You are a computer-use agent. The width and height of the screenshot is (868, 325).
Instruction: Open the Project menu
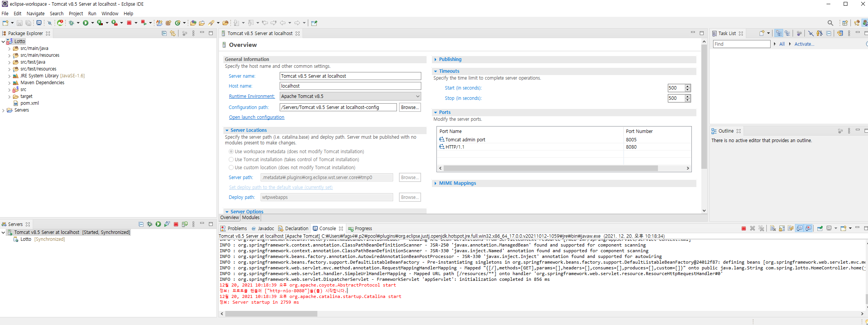[76, 13]
